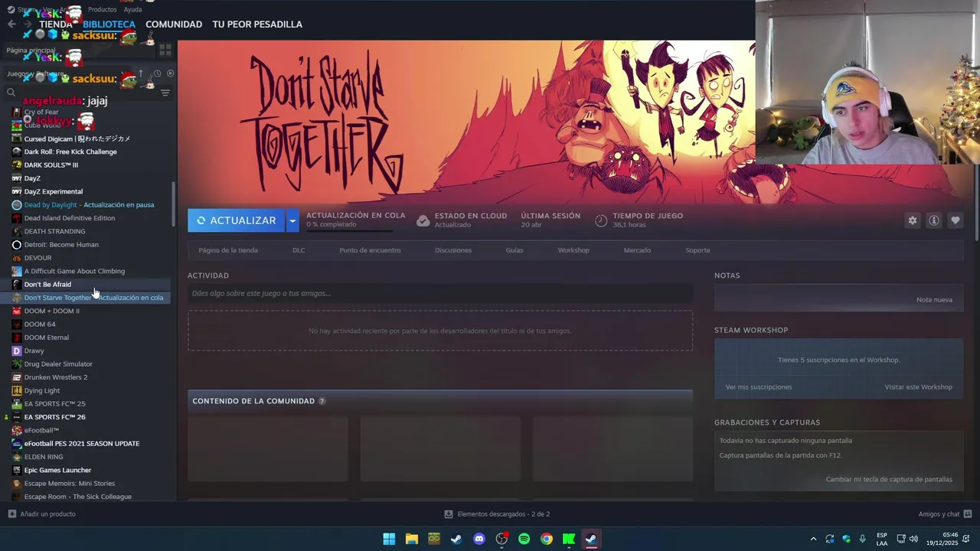Viewport: 980px width, 551px height.
Task: Click the activity text input field
Action: click(440, 293)
